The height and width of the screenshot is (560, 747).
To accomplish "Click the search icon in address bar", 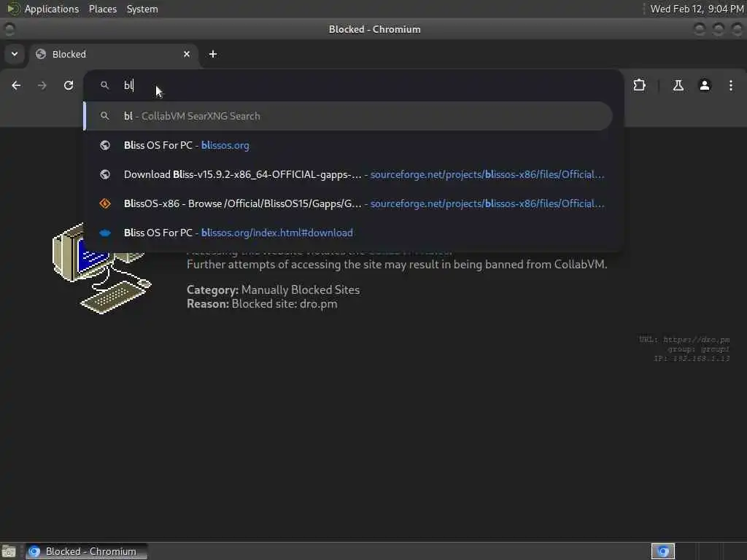I will (x=105, y=85).
